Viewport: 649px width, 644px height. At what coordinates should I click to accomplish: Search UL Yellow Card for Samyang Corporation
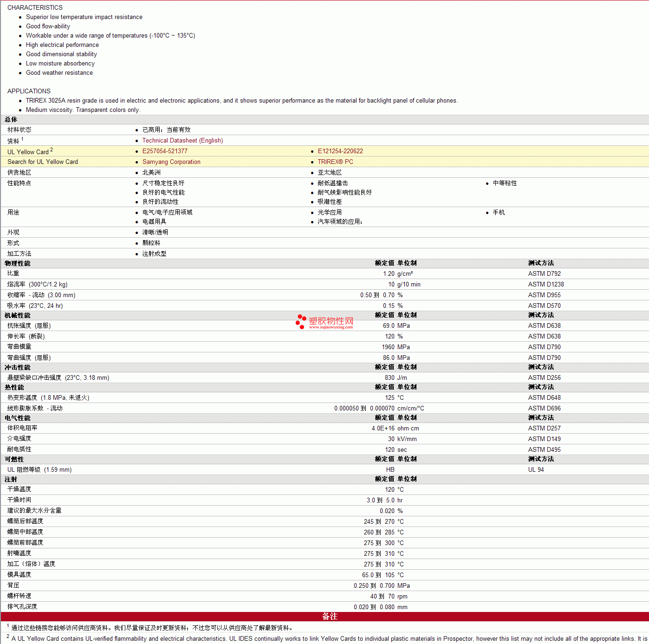[171, 162]
